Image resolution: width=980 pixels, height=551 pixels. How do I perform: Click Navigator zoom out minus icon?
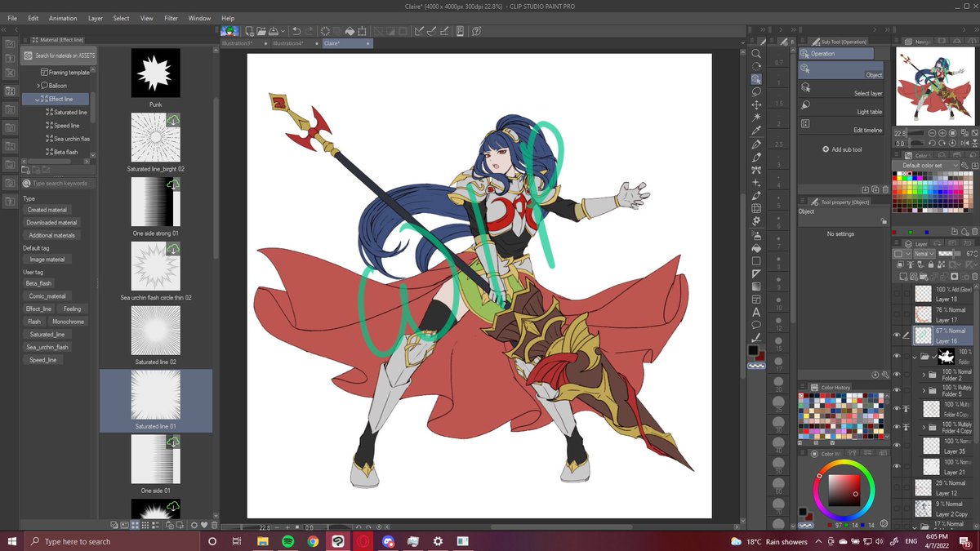point(932,133)
